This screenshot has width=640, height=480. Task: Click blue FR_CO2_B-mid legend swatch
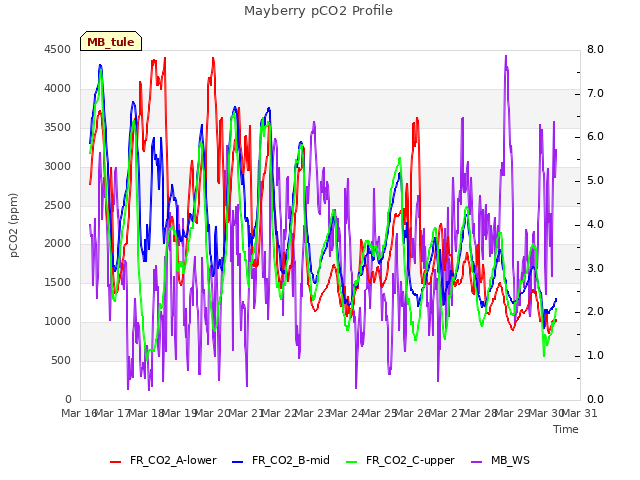(x=237, y=462)
